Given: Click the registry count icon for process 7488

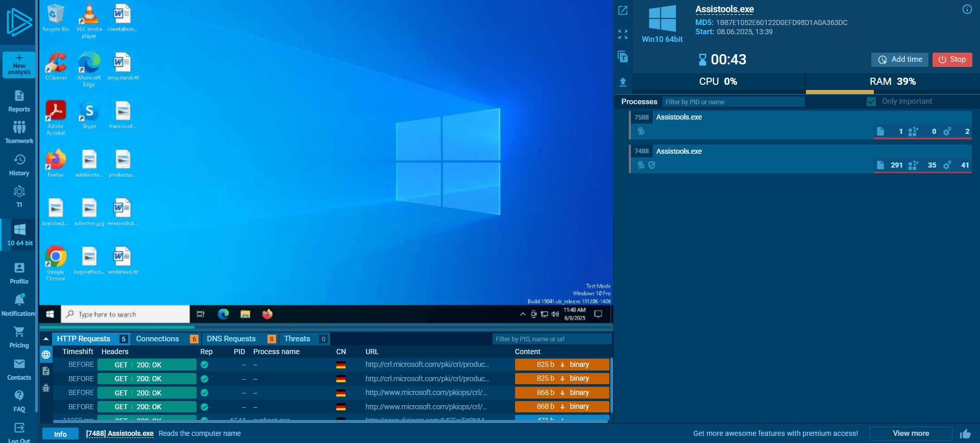Looking at the screenshot, I should tap(913, 165).
